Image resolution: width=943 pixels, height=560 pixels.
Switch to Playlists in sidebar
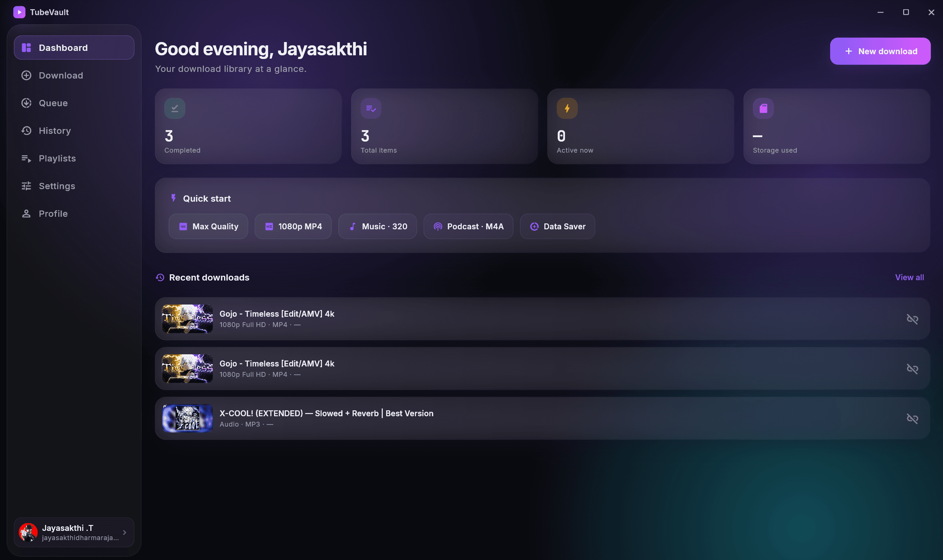[74, 158]
